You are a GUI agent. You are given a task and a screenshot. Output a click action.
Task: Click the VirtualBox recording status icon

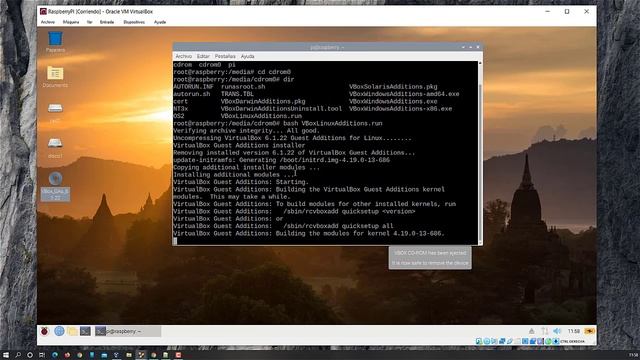pos(533,341)
